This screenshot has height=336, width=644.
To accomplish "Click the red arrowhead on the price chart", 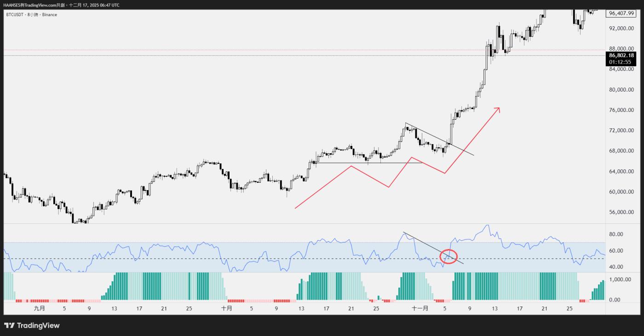I will (497, 110).
